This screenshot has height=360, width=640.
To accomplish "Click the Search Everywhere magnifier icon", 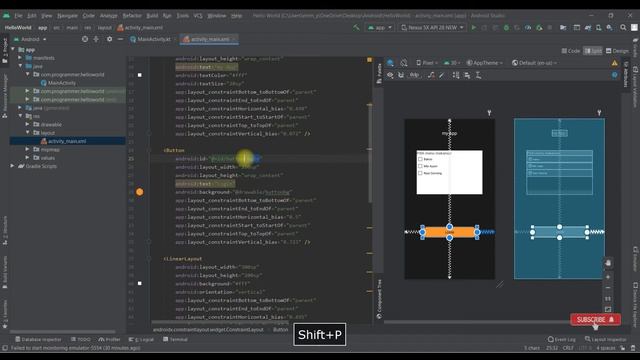I will [x=623, y=27].
